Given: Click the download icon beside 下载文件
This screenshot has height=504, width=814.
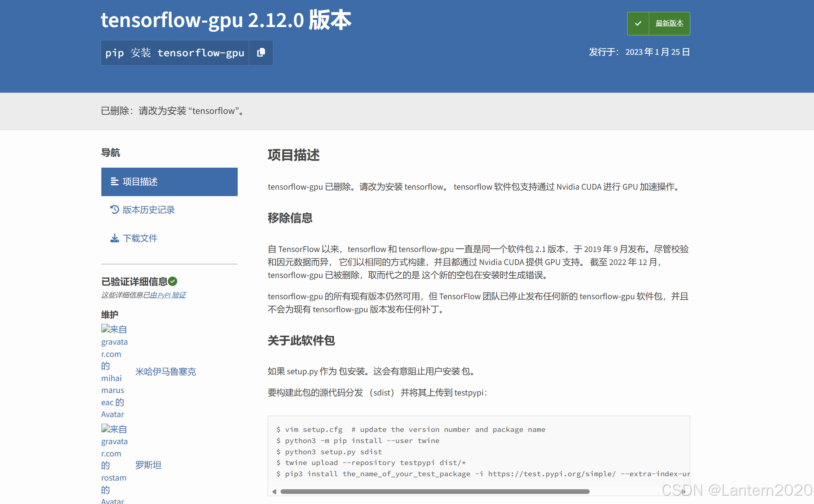Looking at the screenshot, I should click(114, 238).
